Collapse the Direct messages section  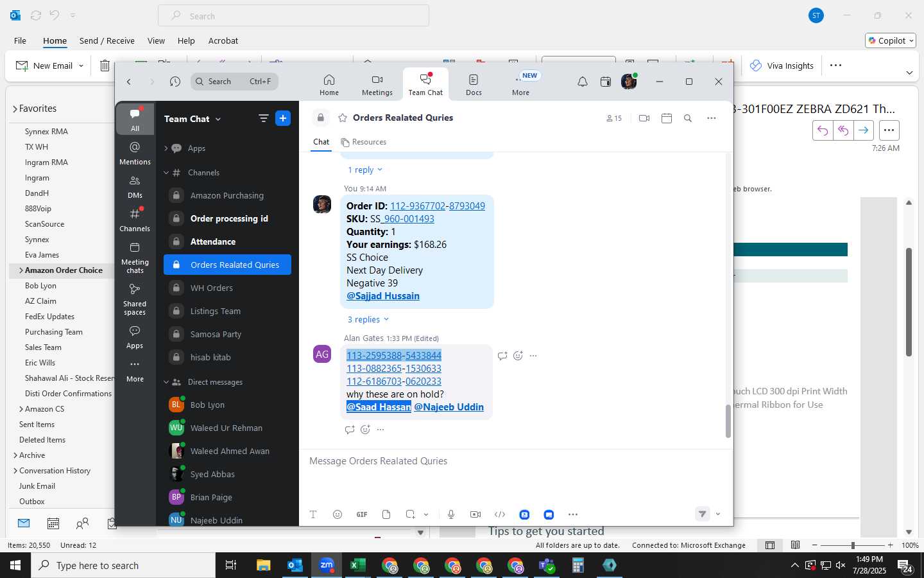pyautogui.click(x=166, y=382)
